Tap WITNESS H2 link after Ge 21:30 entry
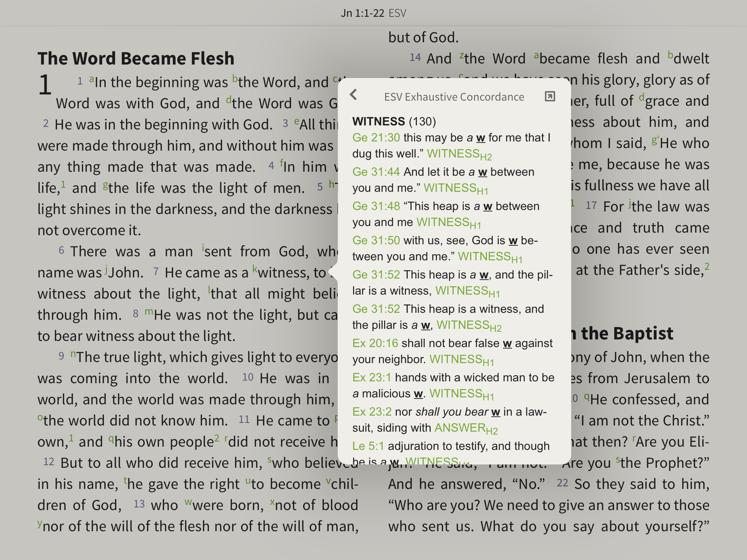The width and height of the screenshot is (747, 560). [459, 154]
